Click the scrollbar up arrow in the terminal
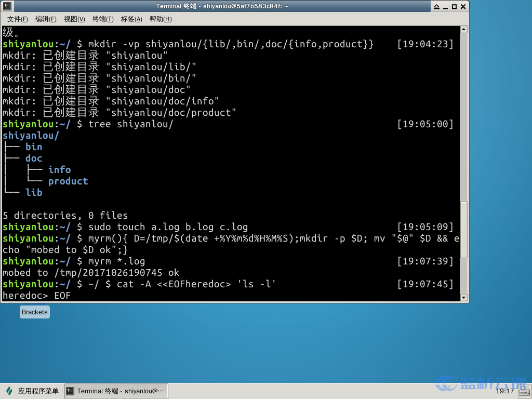Image resolution: width=532 pixels, height=399 pixels. [464, 29]
